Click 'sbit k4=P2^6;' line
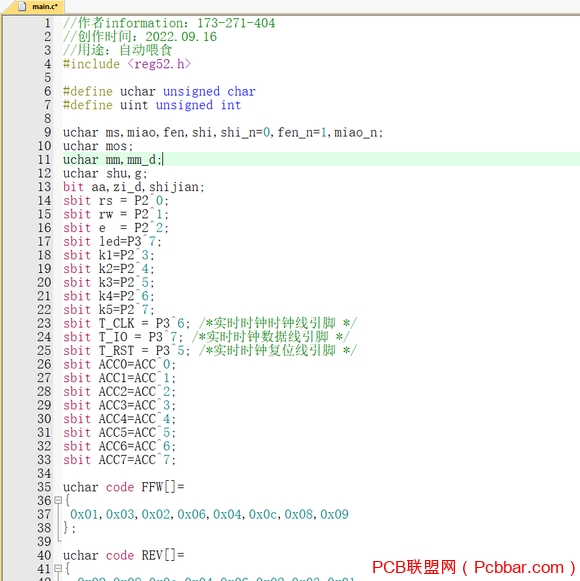Image resolution: width=580 pixels, height=581 pixels. 109,296
